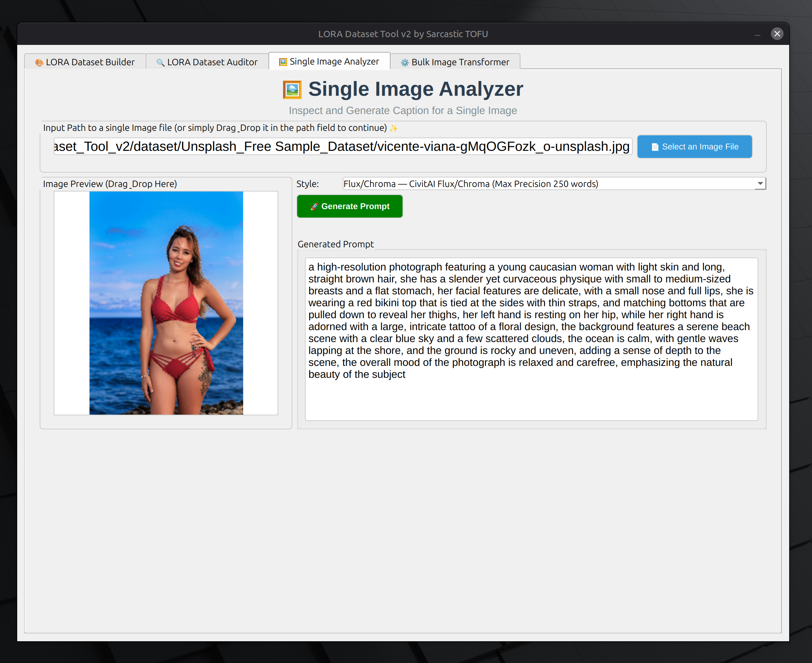Click the picture icon on Single Image Analyzer tab
This screenshot has height=663, width=812.
[x=282, y=62]
